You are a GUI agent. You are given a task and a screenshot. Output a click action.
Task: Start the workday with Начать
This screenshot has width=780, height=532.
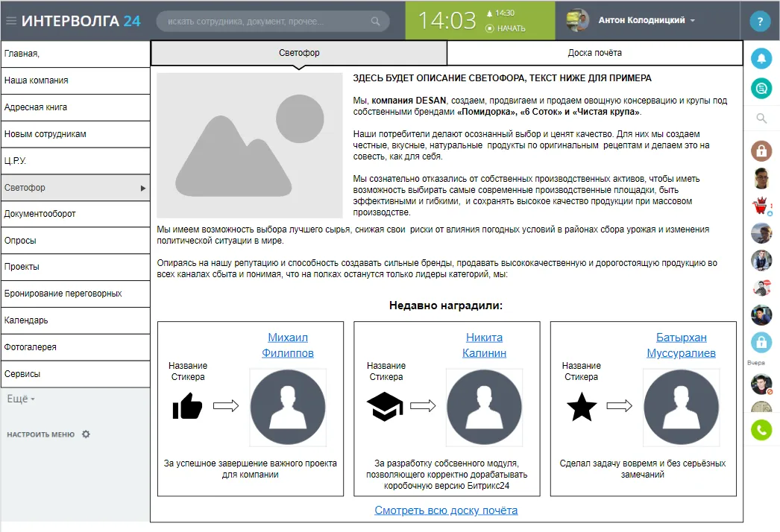coord(506,28)
